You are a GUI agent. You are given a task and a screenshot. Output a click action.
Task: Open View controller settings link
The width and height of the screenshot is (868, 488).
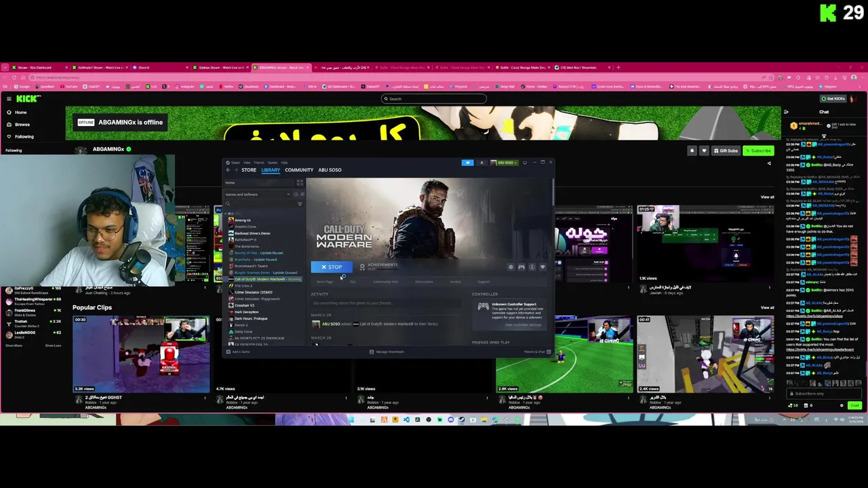coord(523,325)
